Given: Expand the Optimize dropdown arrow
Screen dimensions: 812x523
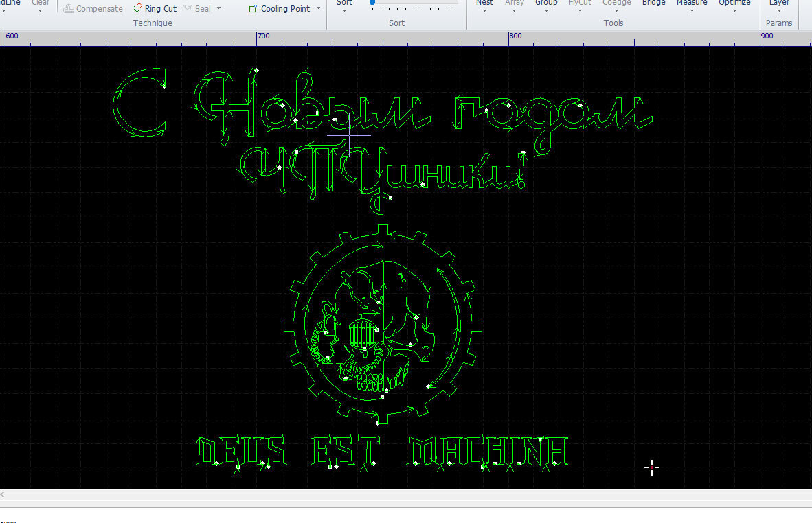Looking at the screenshot, I should (734, 10).
